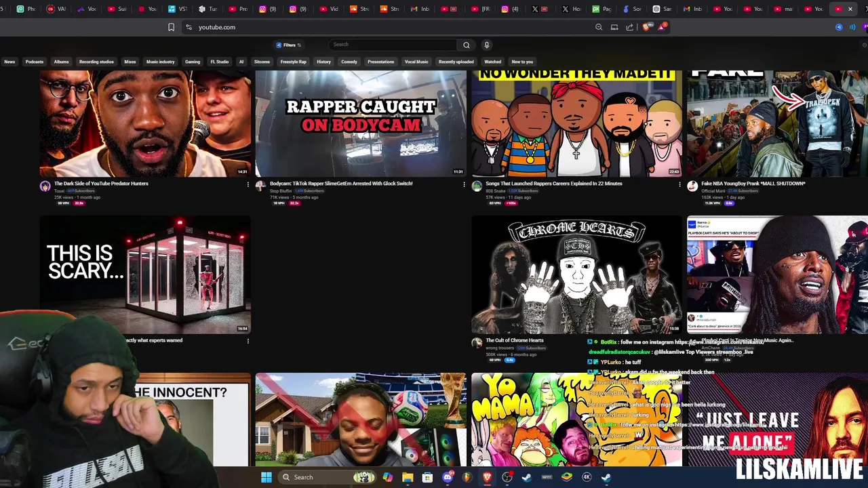Click the zoom magnifier icon in the address bar
The height and width of the screenshot is (488, 868).
tap(599, 27)
